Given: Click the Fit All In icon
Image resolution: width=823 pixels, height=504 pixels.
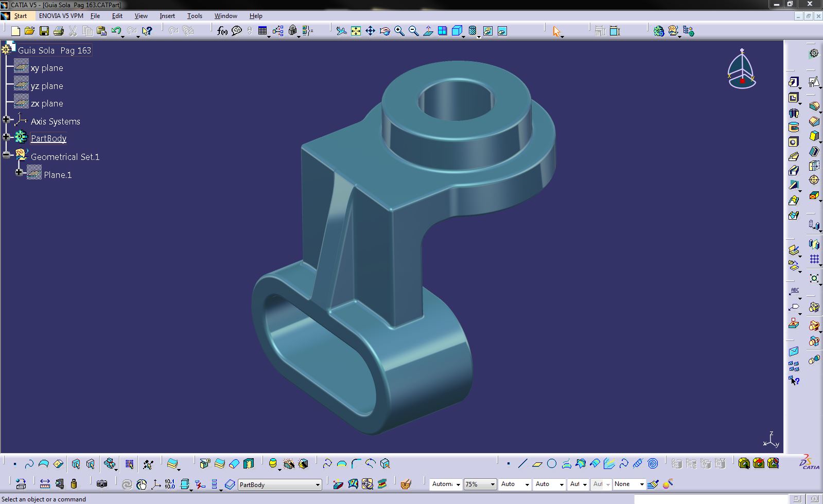Looking at the screenshot, I should (x=356, y=31).
